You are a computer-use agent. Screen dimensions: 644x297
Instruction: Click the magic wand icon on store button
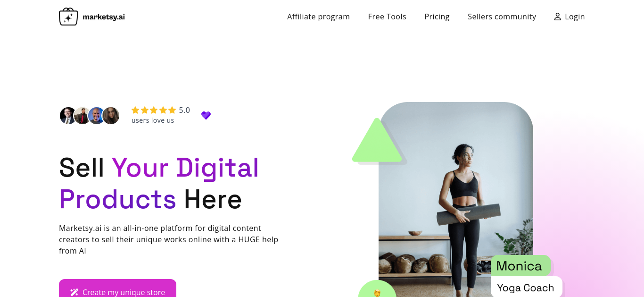click(74, 292)
